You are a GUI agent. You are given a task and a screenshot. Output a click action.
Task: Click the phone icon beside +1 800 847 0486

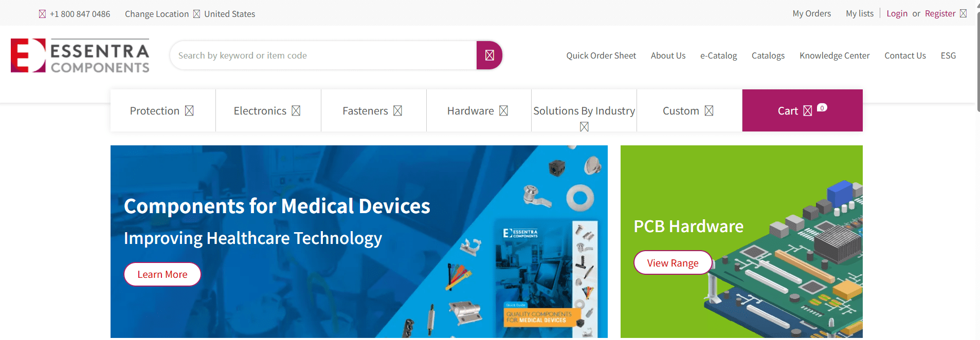point(42,14)
